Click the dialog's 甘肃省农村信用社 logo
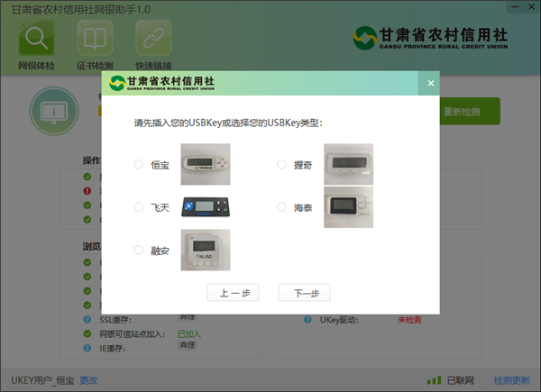 tap(161, 83)
